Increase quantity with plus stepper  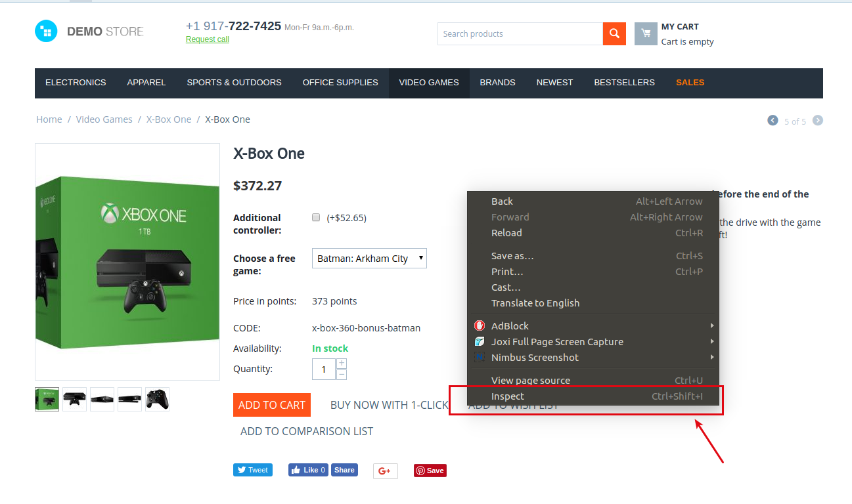[x=342, y=364]
